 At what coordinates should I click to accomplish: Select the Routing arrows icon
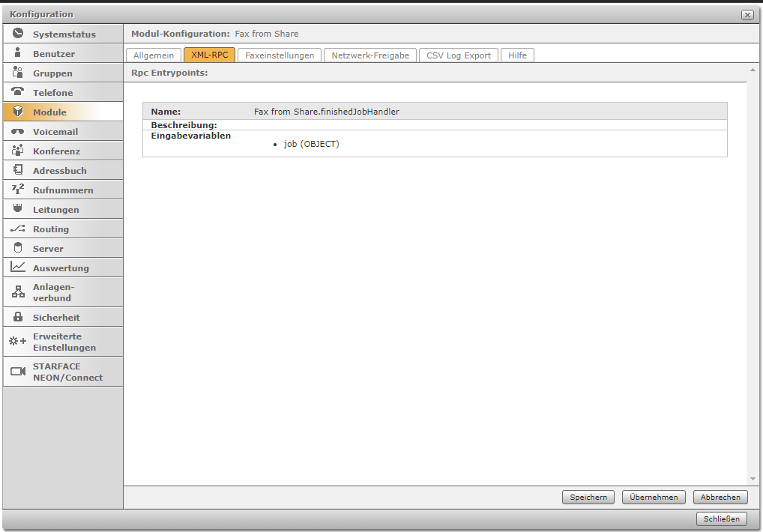tap(18, 229)
